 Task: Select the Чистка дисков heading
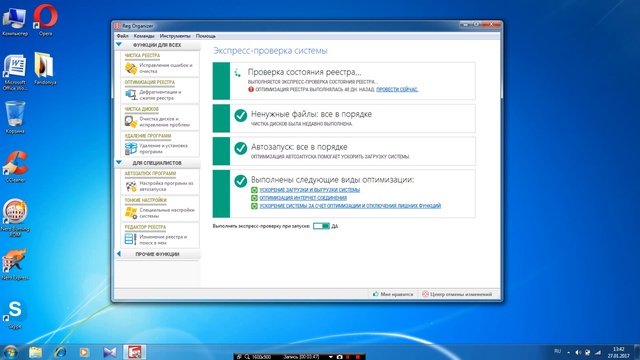(x=141, y=109)
